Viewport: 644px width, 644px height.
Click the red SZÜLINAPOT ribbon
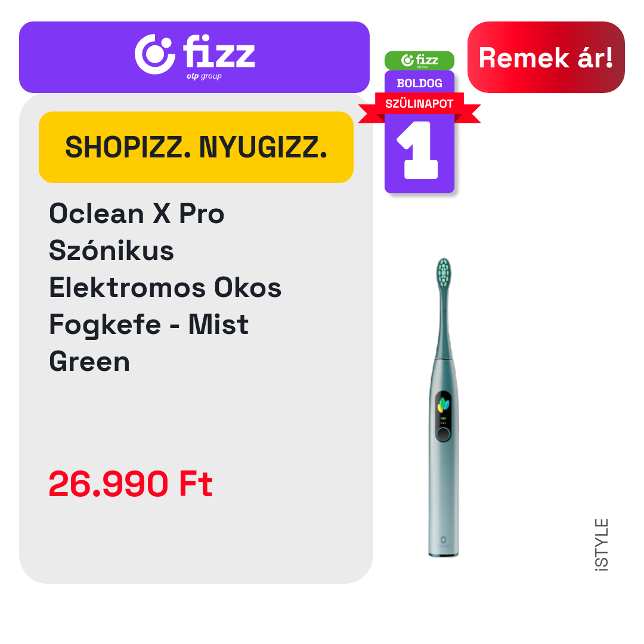click(x=419, y=104)
